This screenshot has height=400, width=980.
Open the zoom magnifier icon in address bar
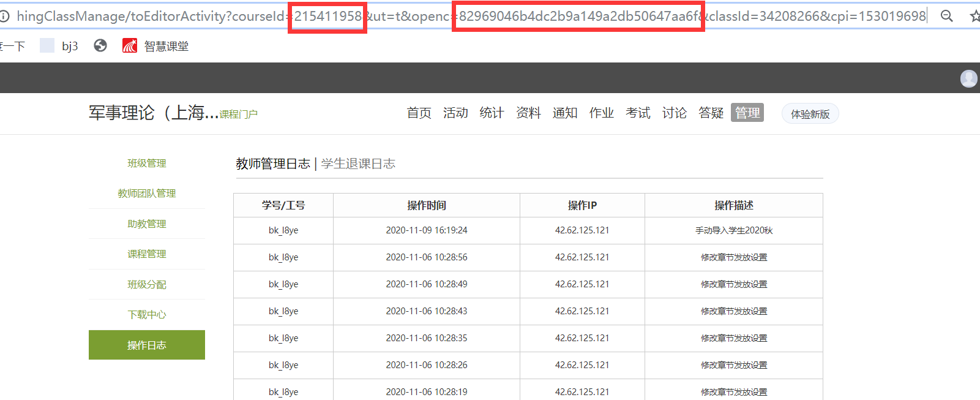tap(946, 16)
